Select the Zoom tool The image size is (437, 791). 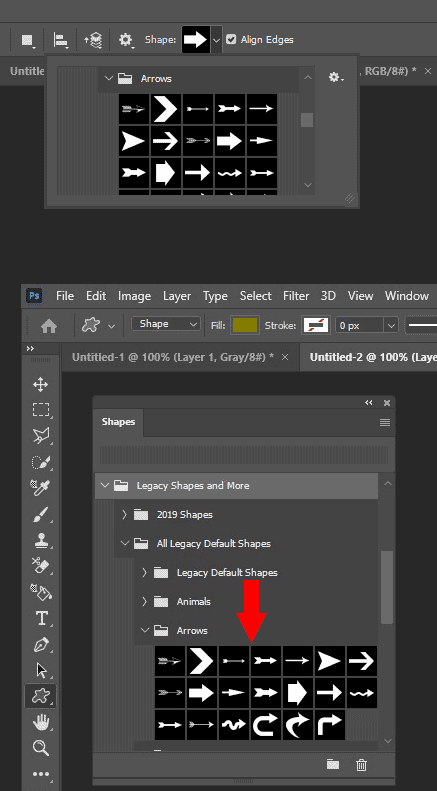40,748
